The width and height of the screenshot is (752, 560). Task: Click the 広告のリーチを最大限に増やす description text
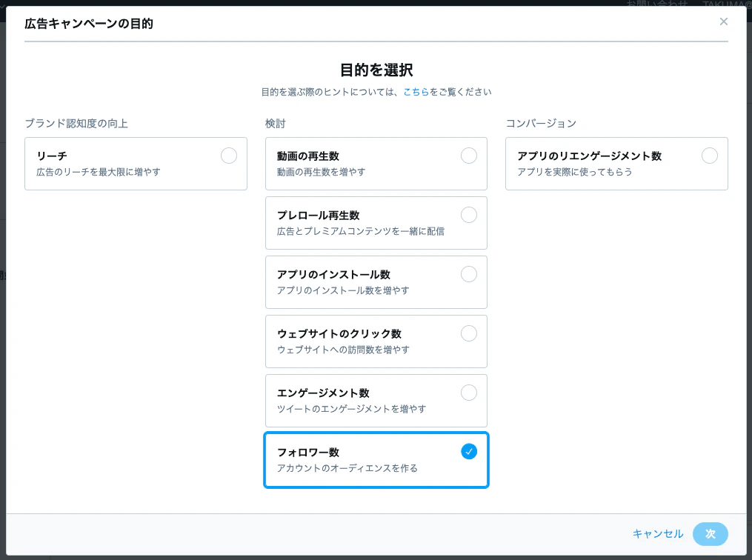(99, 172)
